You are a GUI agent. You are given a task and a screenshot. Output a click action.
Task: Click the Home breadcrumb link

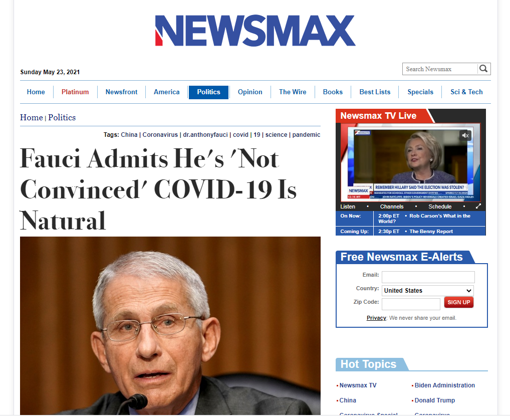pyautogui.click(x=31, y=117)
